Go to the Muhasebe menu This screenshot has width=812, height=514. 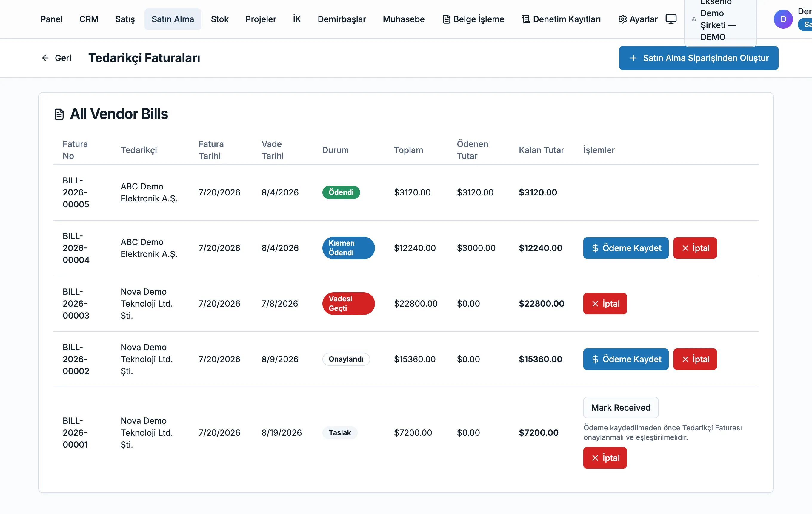point(403,19)
